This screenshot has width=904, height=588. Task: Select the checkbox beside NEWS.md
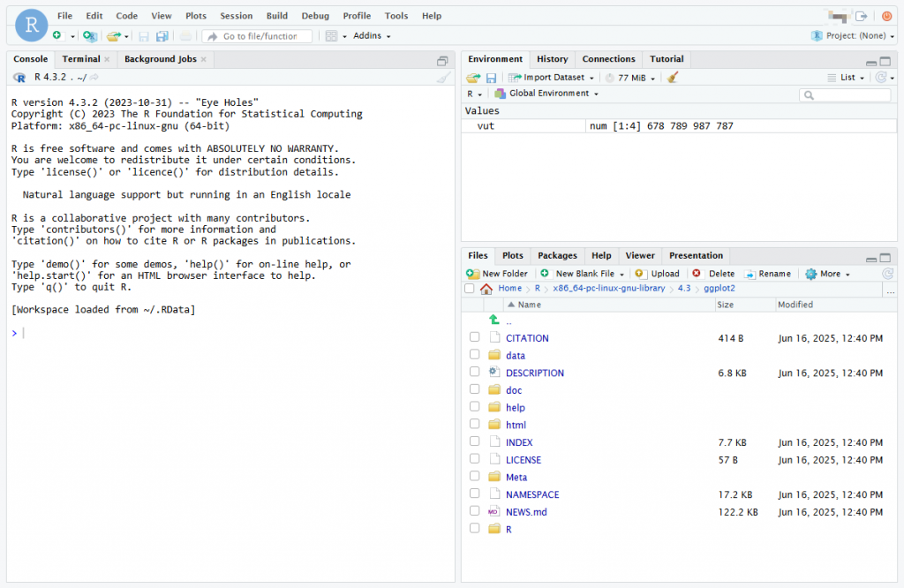pos(474,512)
